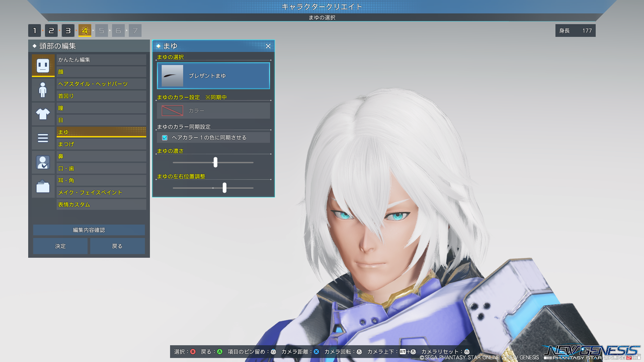Image resolution: width=644 pixels, height=362 pixels.
Task: Select 首回り in the head menu
Action: pos(101,96)
